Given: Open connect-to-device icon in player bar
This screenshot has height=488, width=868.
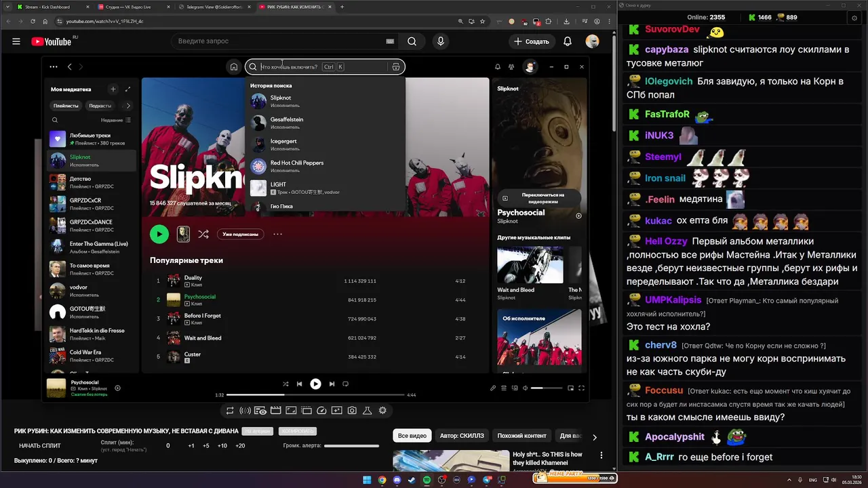Looking at the screenshot, I should [x=515, y=388].
